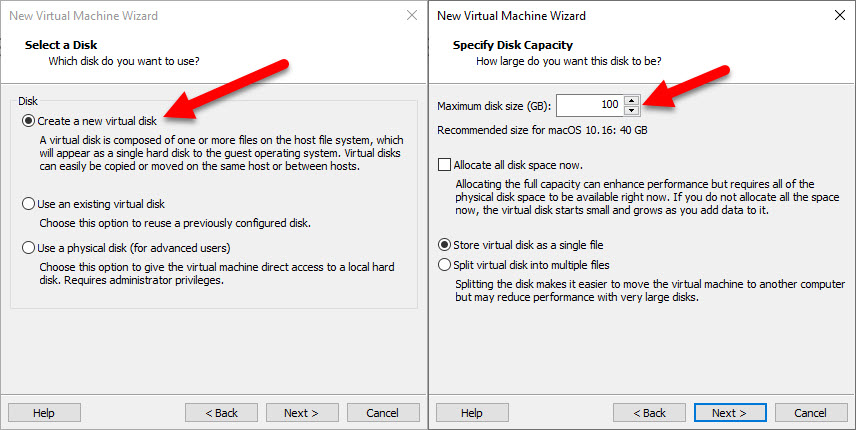Screen dimensions: 856x430
Task: Cancel the Select a Disk wizard
Action: (383, 413)
